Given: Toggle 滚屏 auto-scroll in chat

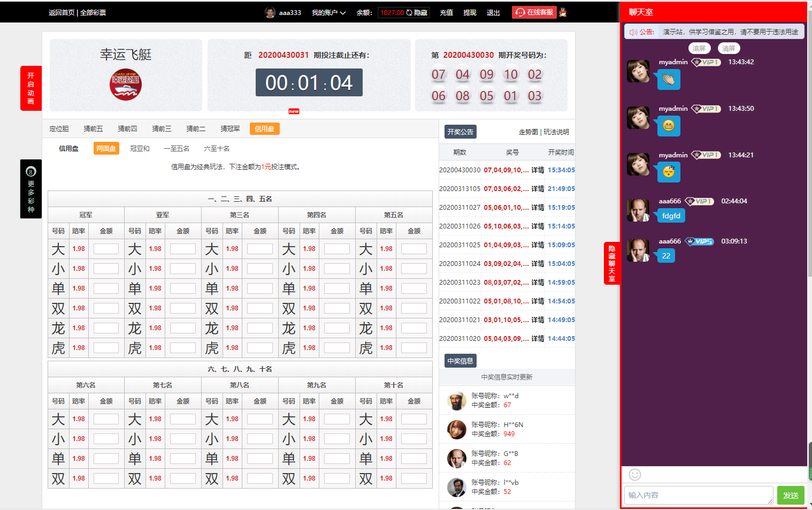Looking at the screenshot, I should (699, 48).
